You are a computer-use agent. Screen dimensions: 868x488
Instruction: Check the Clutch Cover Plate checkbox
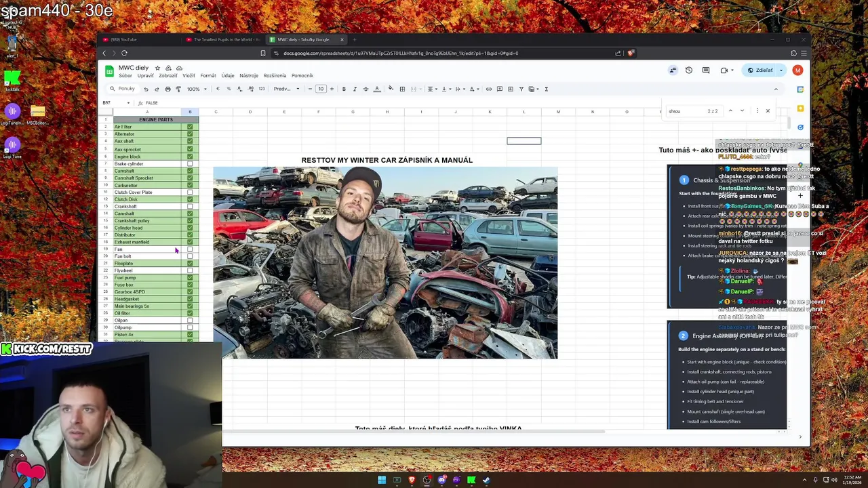190,192
